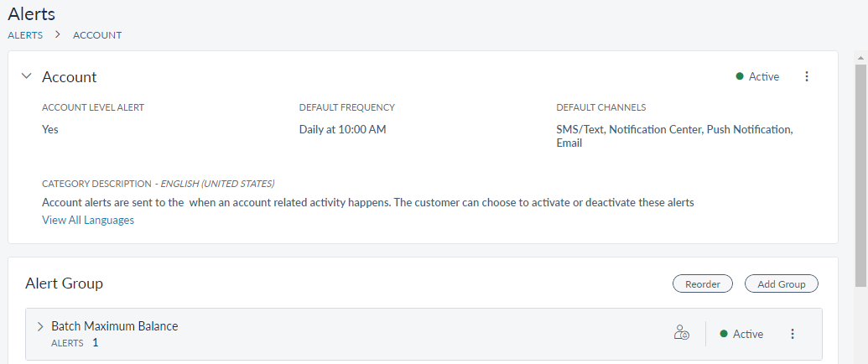868x364 pixels.
Task: Click the Account section heading
Action: [x=70, y=77]
